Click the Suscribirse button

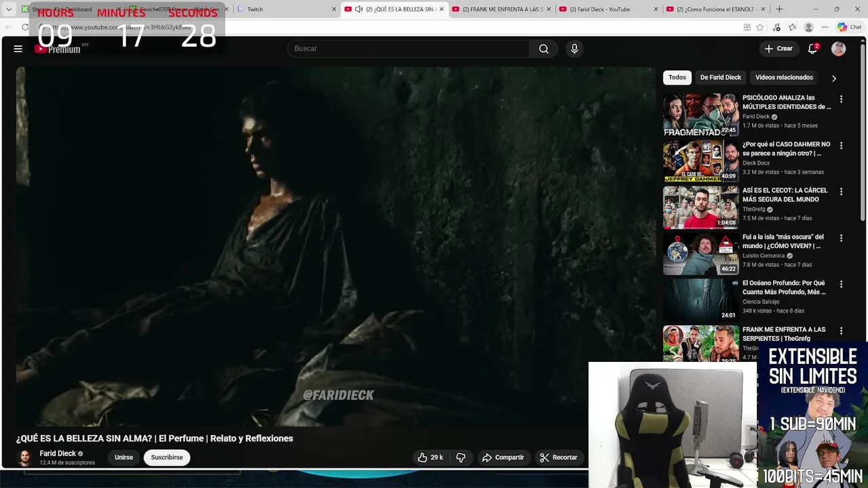pos(167,457)
